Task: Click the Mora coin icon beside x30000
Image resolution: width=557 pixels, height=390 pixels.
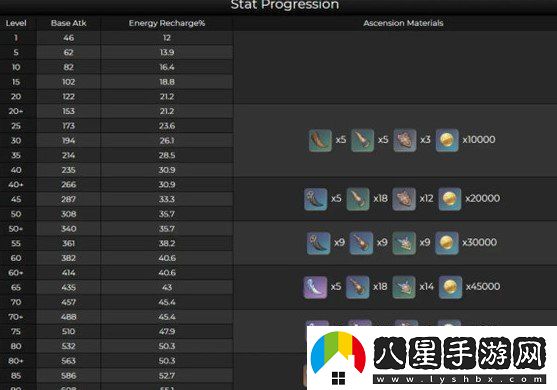Action: pyautogui.click(x=447, y=243)
